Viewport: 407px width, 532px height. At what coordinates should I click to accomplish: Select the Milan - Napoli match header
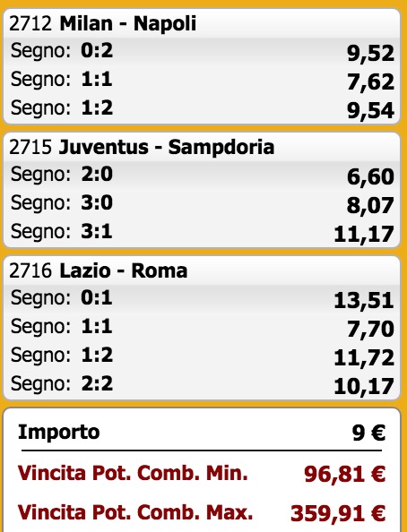(102, 23)
